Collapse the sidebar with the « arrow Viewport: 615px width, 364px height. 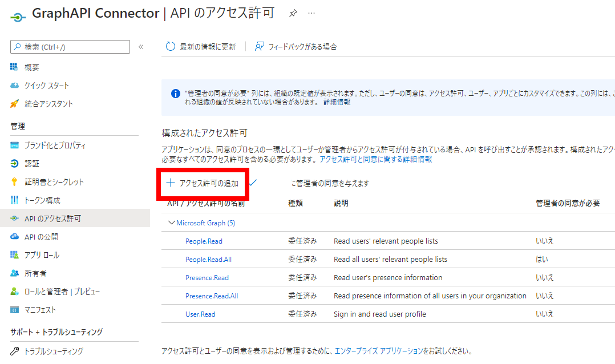141,48
